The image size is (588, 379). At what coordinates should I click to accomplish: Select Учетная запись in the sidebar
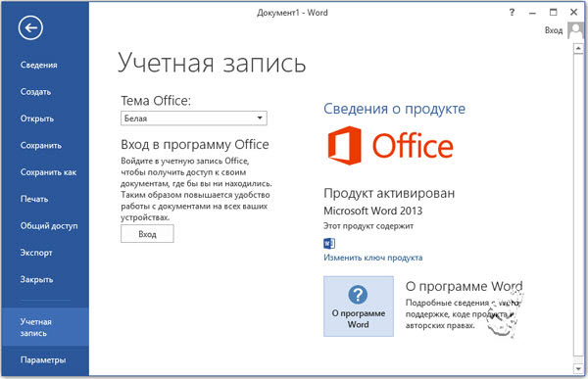coord(45,327)
